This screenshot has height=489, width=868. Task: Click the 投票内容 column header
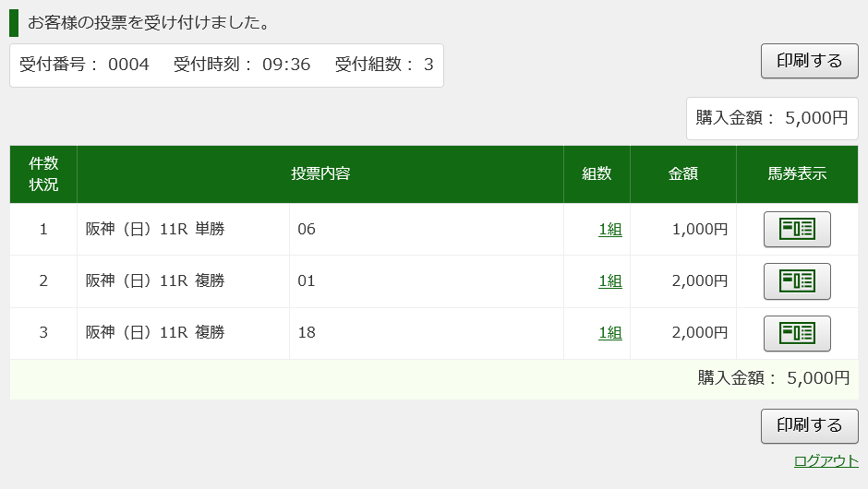[320, 173]
